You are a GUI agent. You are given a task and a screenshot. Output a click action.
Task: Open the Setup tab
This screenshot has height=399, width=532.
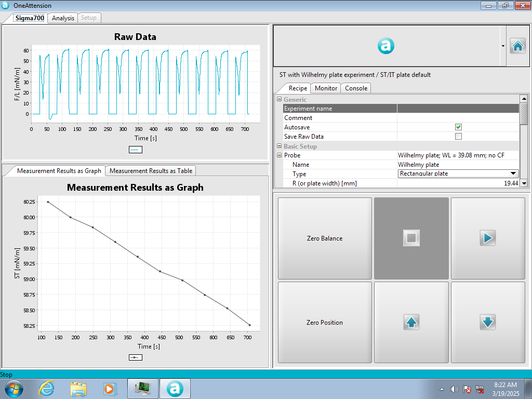pyautogui.click(x=88, y=18)
